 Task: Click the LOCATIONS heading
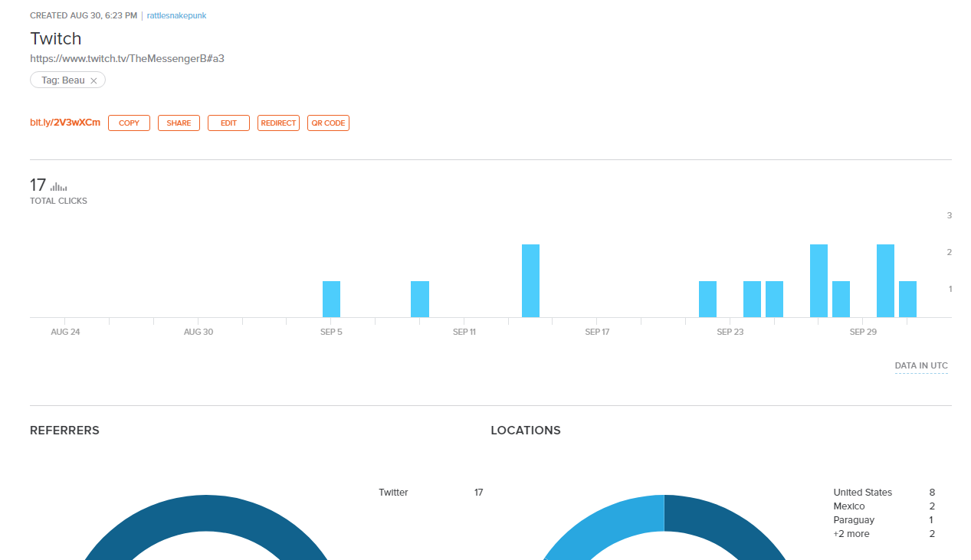tap(526, 431)
